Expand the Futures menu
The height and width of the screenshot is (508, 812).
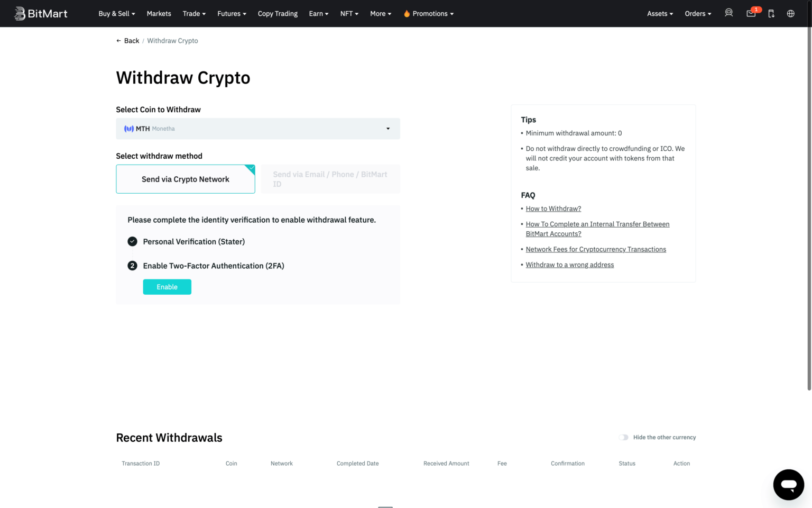point(232,14)
